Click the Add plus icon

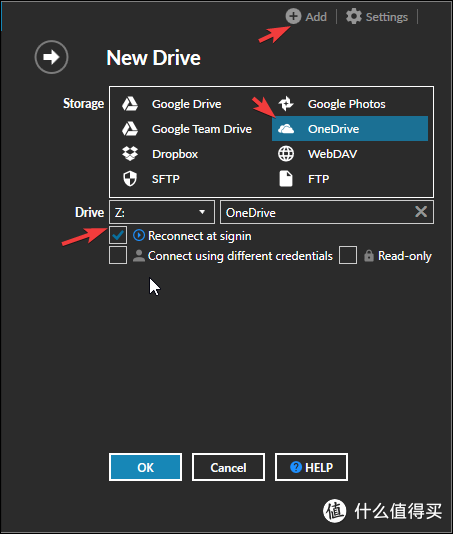pos(293,16)
